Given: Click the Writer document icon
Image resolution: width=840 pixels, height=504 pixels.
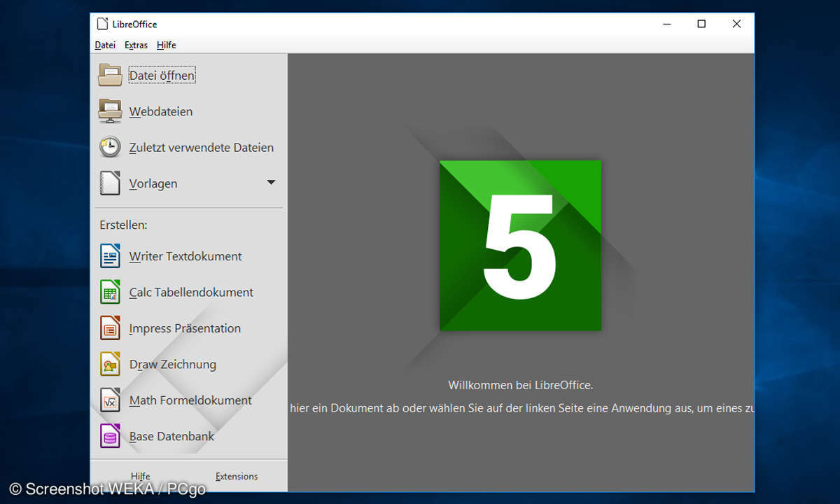Looking at the screenshot, I should [110, 256].
